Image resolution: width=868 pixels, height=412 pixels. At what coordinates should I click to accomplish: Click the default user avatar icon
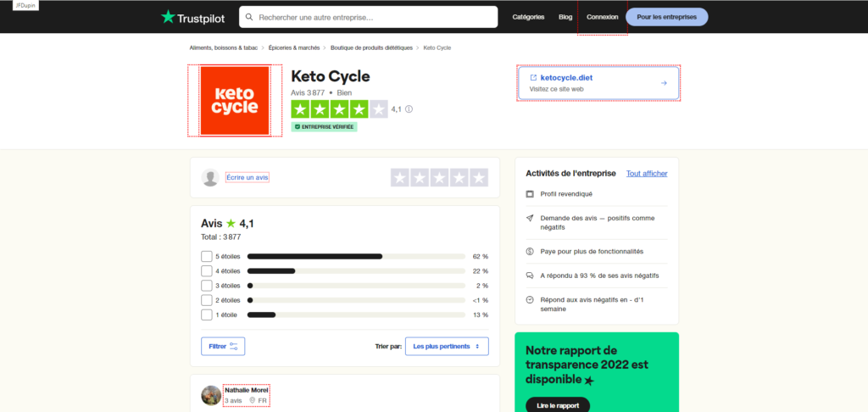(210, 177)
